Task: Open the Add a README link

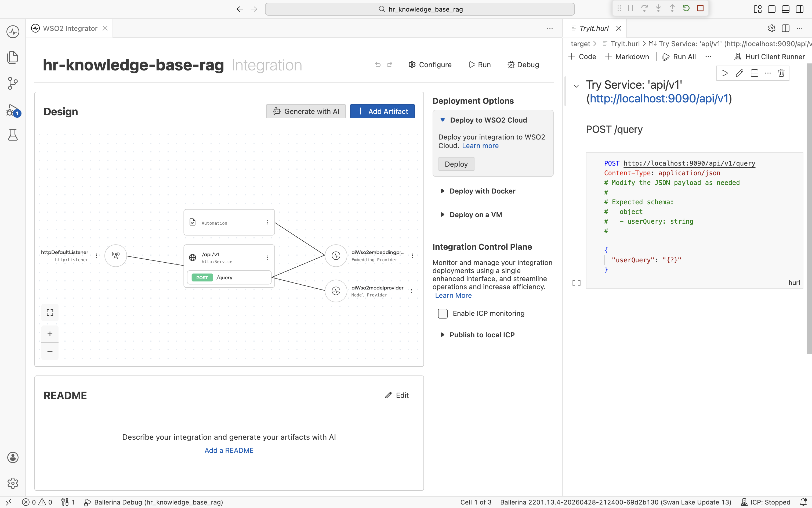Action: (x=229, y=450)
